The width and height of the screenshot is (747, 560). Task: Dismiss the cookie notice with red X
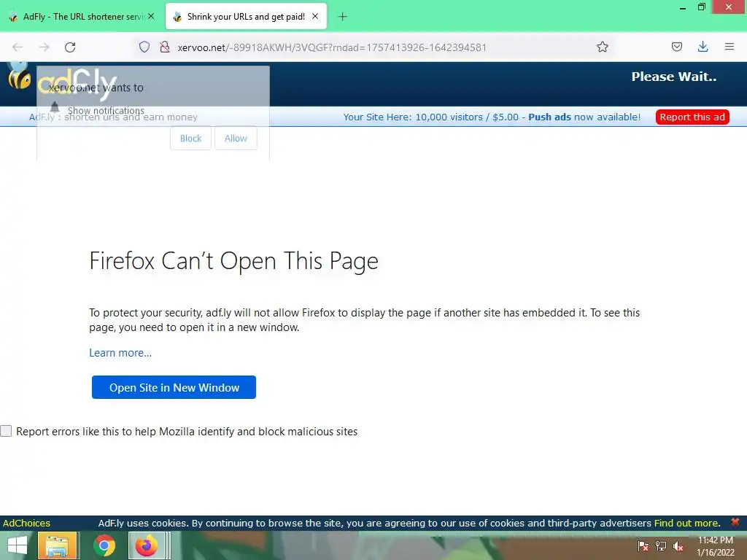(x=735, y=522)
